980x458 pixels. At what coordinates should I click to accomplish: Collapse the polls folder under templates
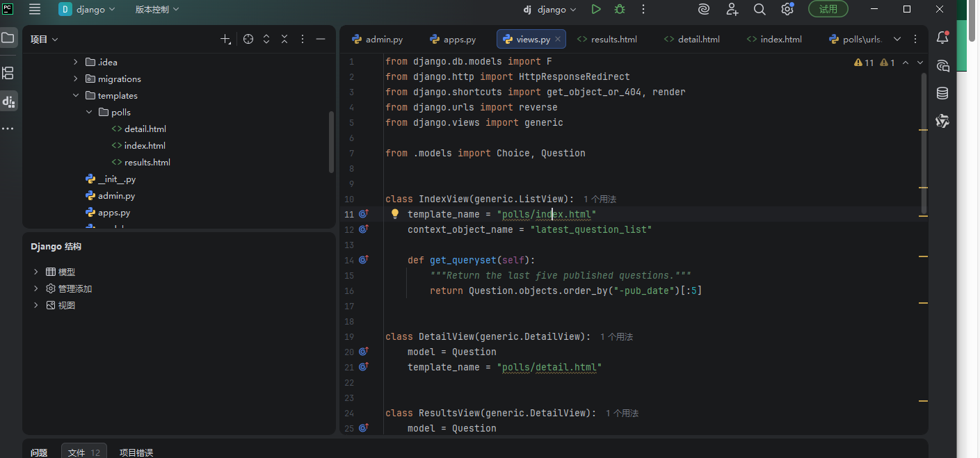tap(89, 112)
